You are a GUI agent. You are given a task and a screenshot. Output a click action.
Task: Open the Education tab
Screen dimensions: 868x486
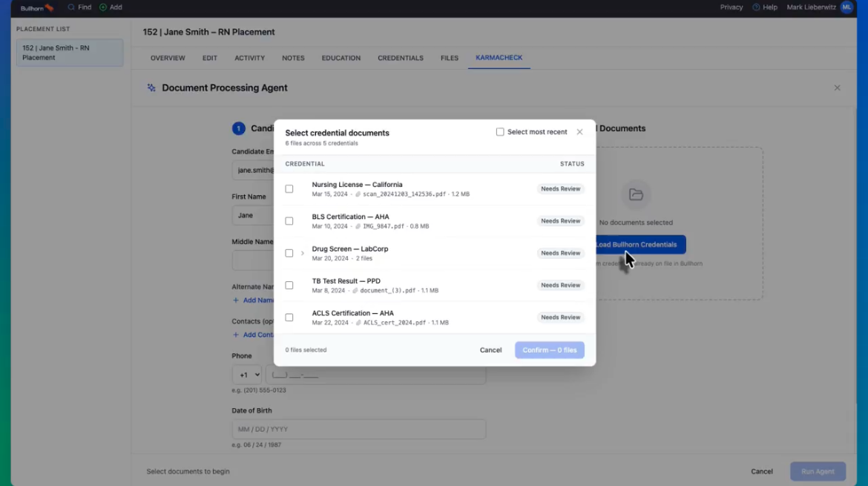(x=341, y=58)
